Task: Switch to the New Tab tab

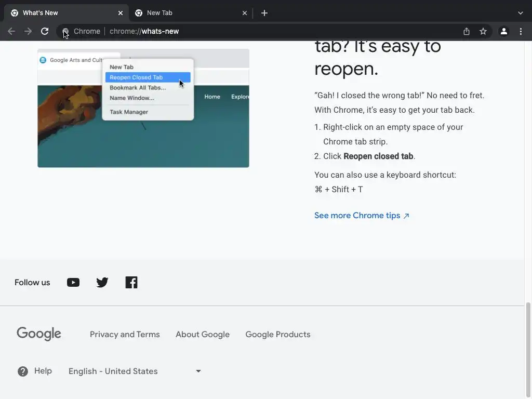Action: [x=191, y=13]
